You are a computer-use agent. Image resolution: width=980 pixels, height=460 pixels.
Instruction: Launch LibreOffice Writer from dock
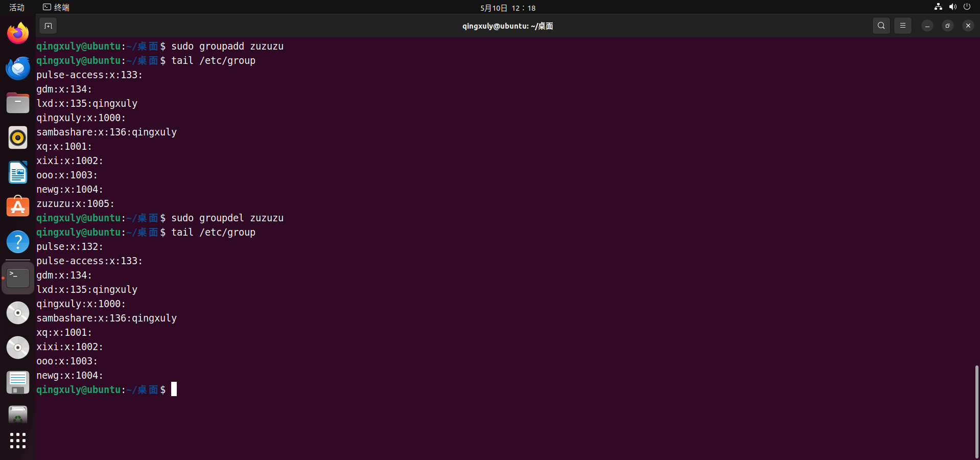point(18,172)
